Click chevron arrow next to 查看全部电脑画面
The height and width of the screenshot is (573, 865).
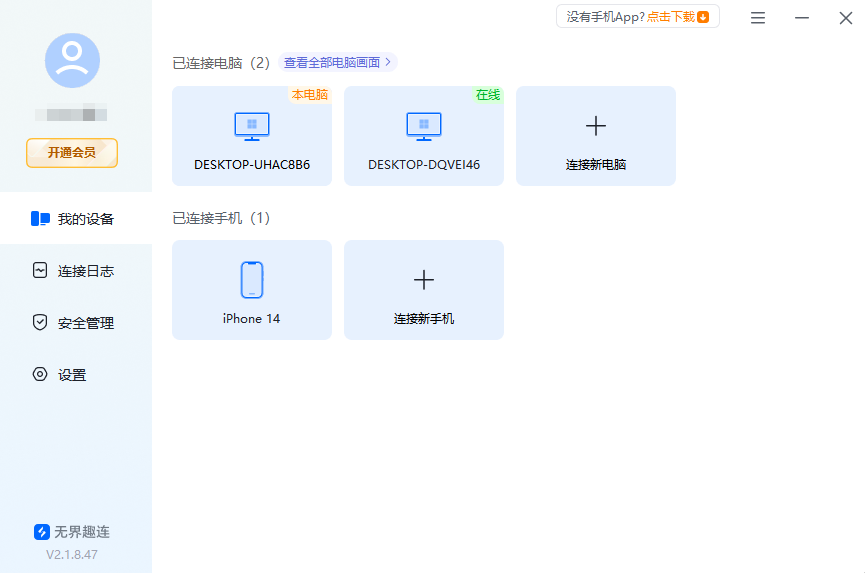[388, 62]
